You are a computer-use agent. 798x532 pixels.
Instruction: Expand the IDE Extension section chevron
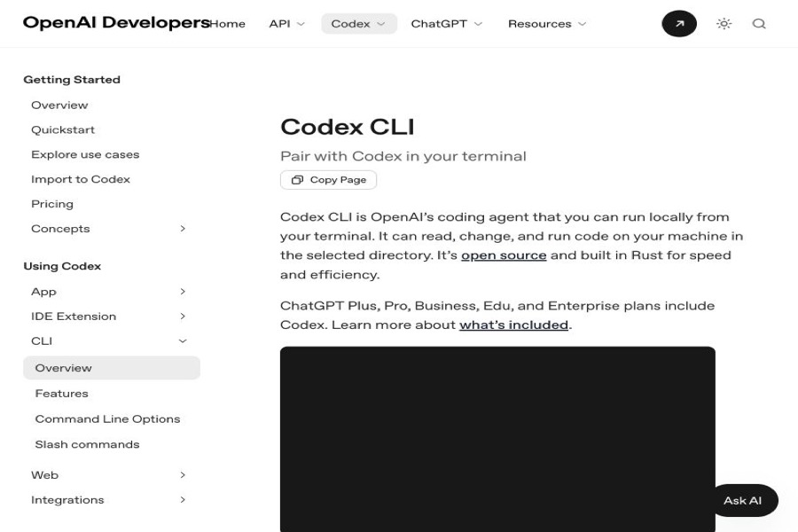(x=183, y=317)
